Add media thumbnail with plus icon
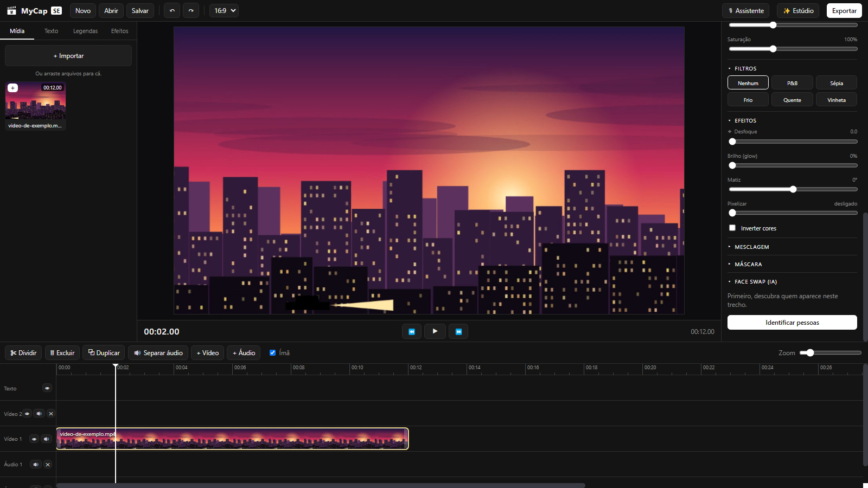 (13, 88)
